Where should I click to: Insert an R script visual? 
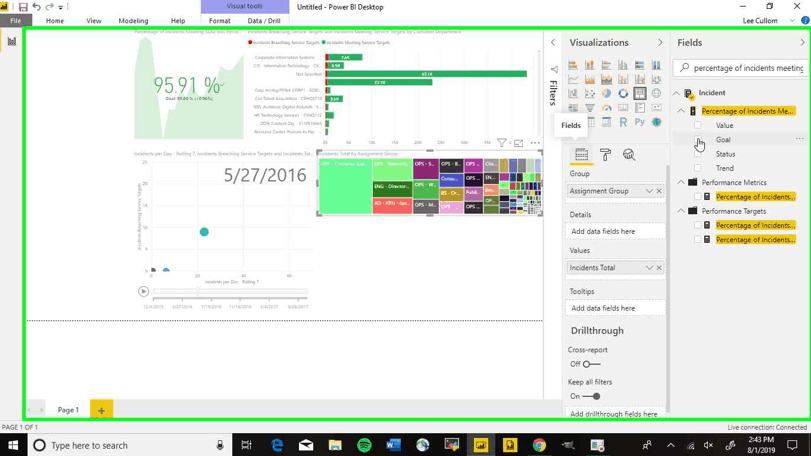[x=623, y=122]
